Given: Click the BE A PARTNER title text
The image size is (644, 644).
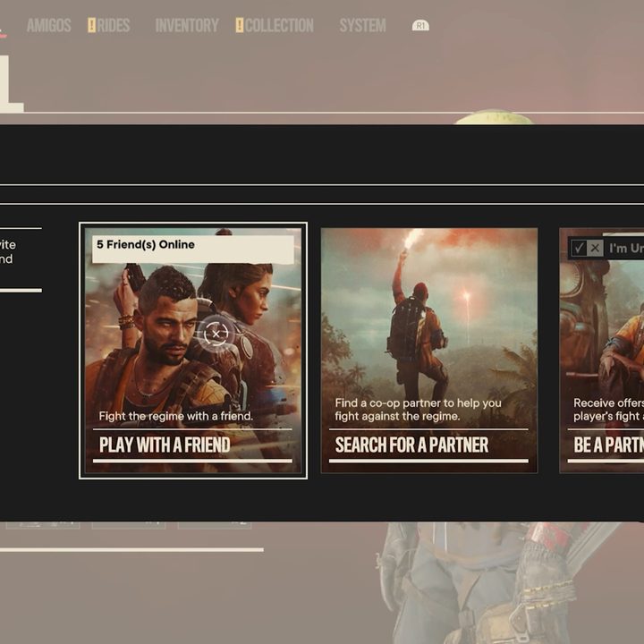Looking at the screenshot, I should pos(609,445).
